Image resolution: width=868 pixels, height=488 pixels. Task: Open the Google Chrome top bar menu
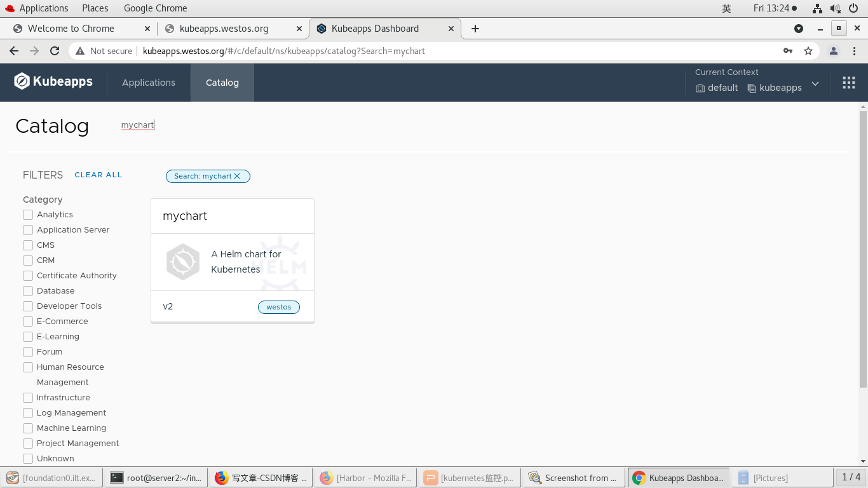(x=155, y=8)
